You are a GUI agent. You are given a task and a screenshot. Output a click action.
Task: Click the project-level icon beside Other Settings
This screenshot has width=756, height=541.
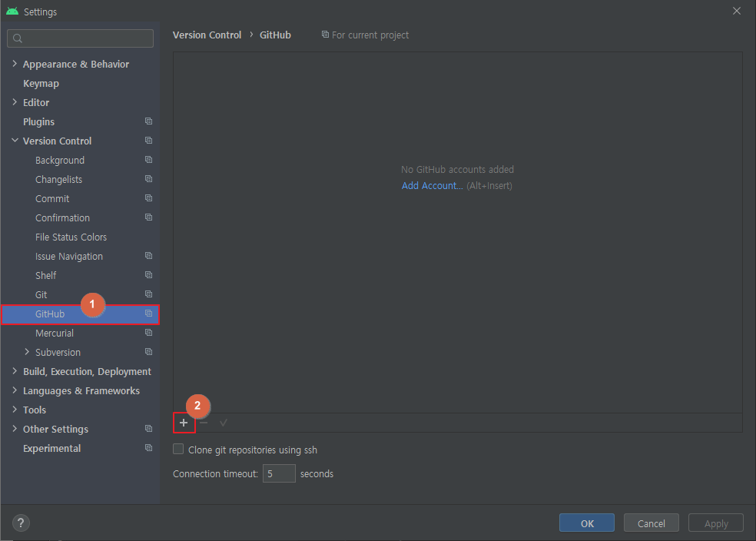pos(148,429)
